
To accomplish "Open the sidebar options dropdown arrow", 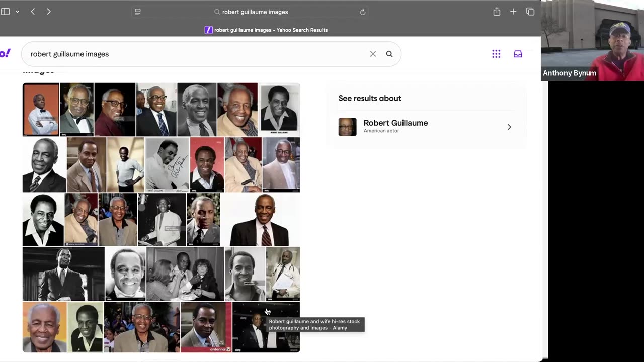I will click(x=17, y=12).
